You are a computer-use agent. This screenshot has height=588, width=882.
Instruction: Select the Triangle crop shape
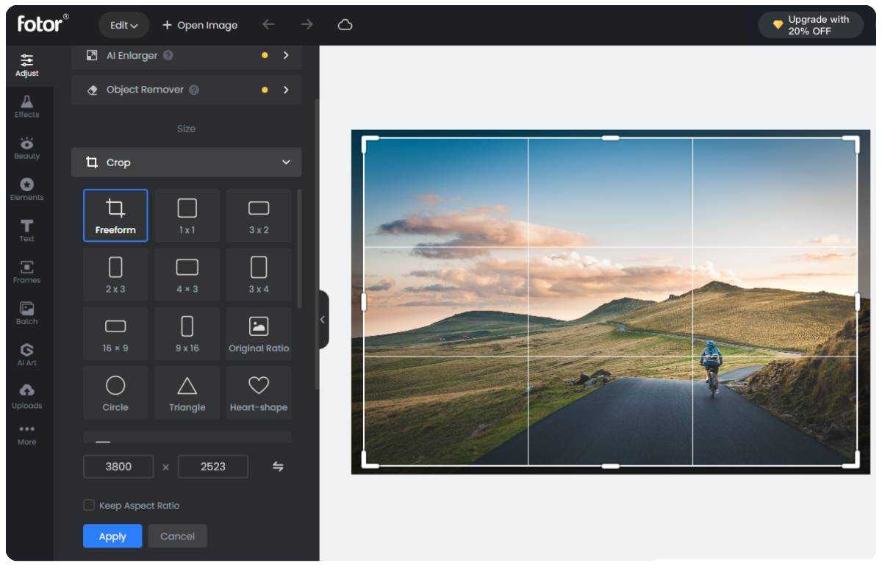click(x=187, y=392)
